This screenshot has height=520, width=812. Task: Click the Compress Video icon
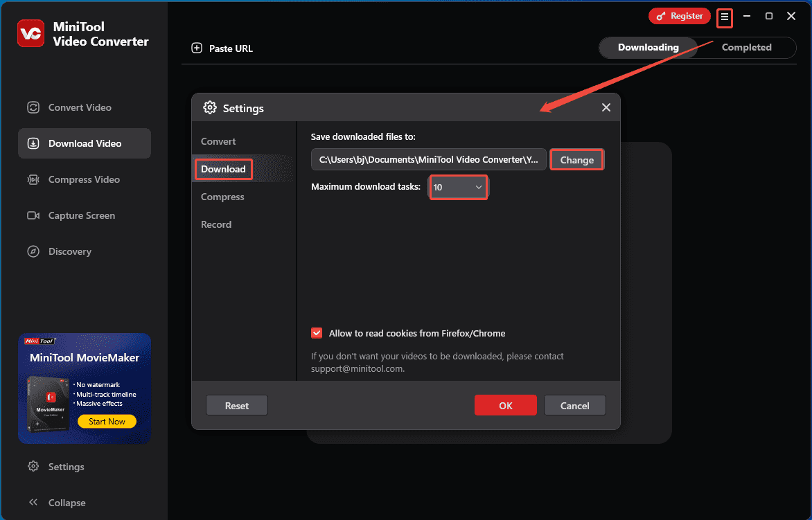[x=33, y=179]
